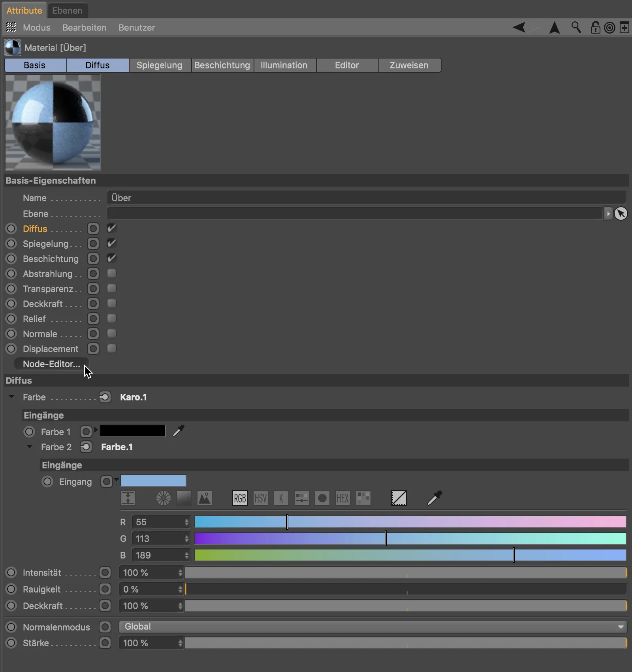The width and height of the screenshot is (632, 672).
Task: Open the Node-Editor button
Action: tap(51, 364)
